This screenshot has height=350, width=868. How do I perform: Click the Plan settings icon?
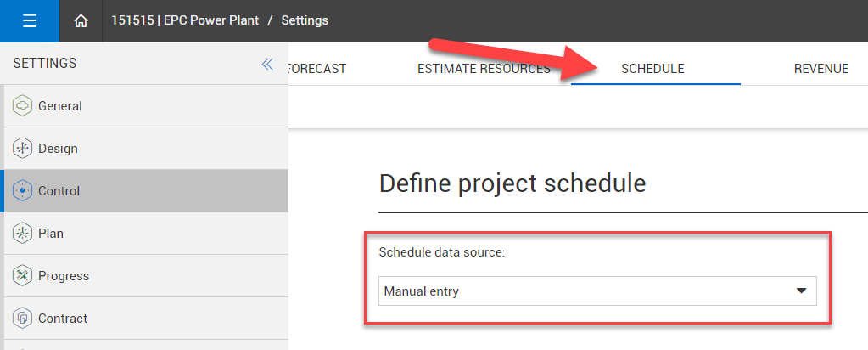pyautogui.click(x=22, y=234)
